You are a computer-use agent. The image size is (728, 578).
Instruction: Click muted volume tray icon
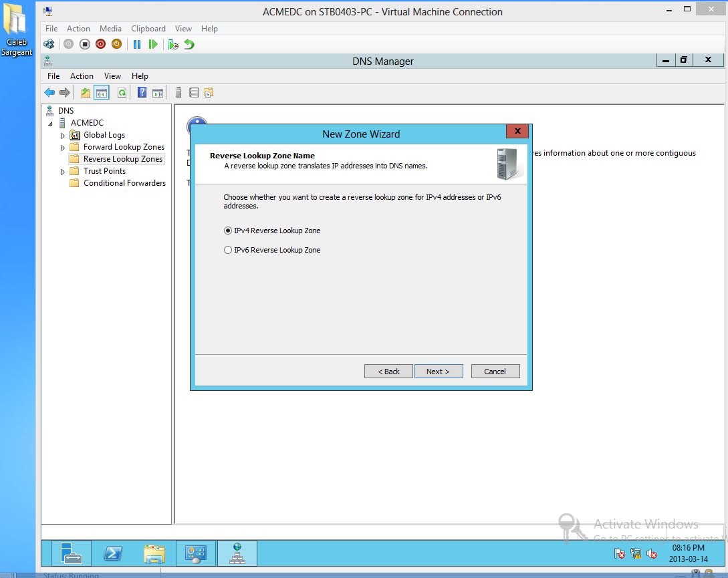tap(651, 553)
